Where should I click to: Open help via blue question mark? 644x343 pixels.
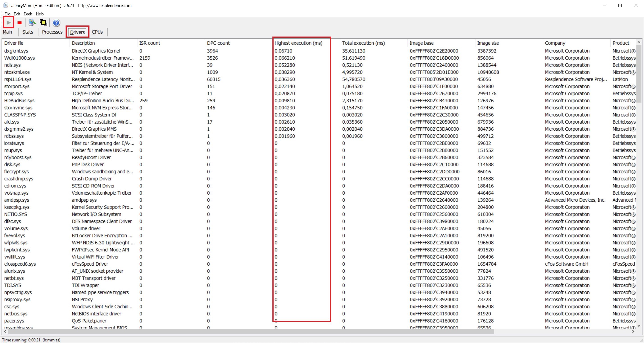click(56, 23)
